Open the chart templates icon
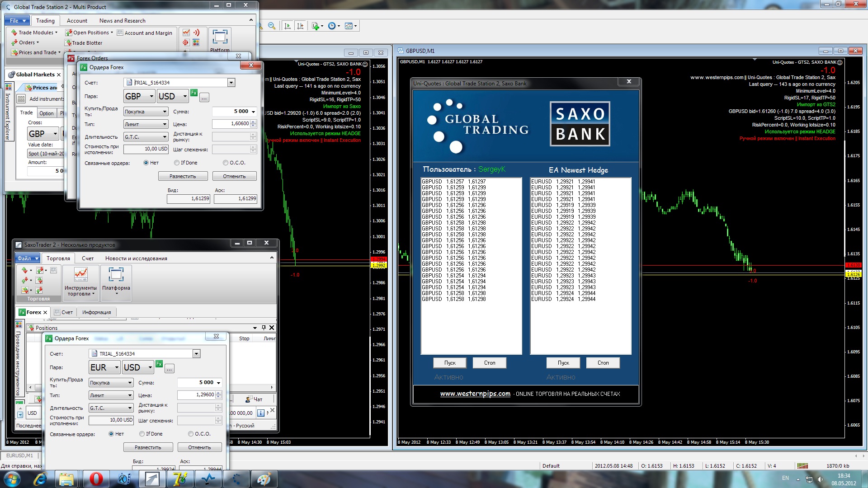 pos(349,26)
